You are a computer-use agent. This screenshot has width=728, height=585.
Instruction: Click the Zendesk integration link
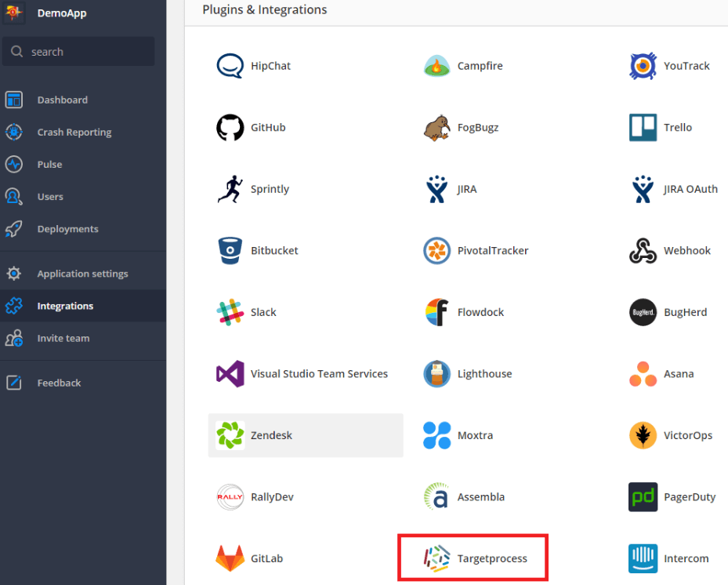(x=271, y=435)
